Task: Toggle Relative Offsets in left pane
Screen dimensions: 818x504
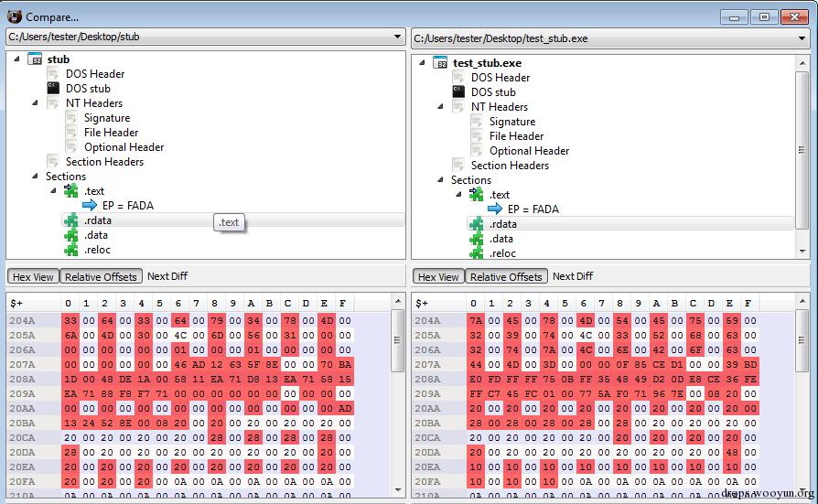Action: [101, 276]
